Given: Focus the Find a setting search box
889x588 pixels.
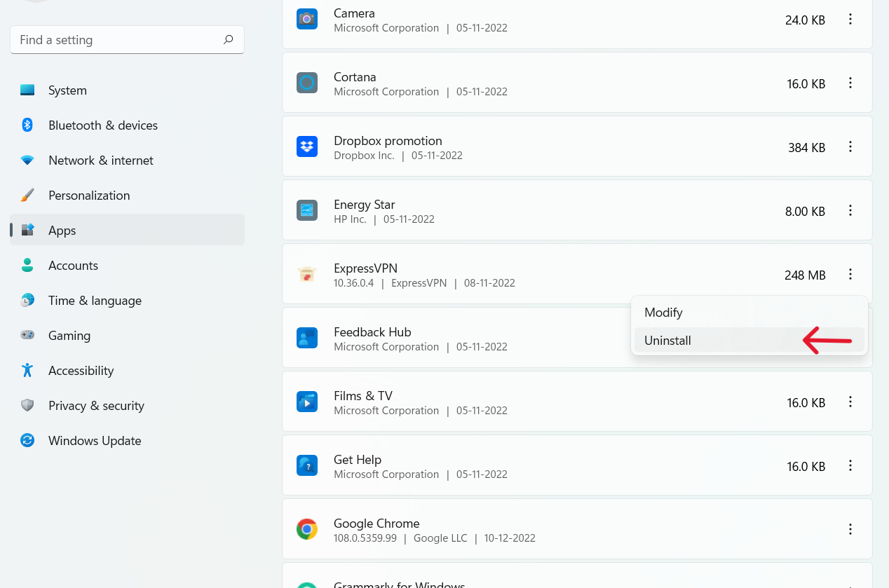Looking at the screenshot, I should [127, 40].
